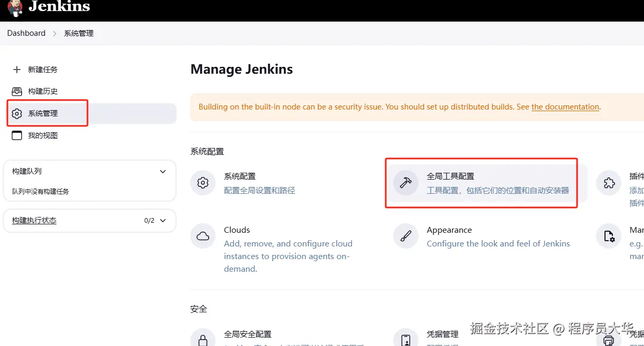644x346 pixels.
Task: Click the 0/2 executor count
Action: pyautogui.click(x=149, y=221)
